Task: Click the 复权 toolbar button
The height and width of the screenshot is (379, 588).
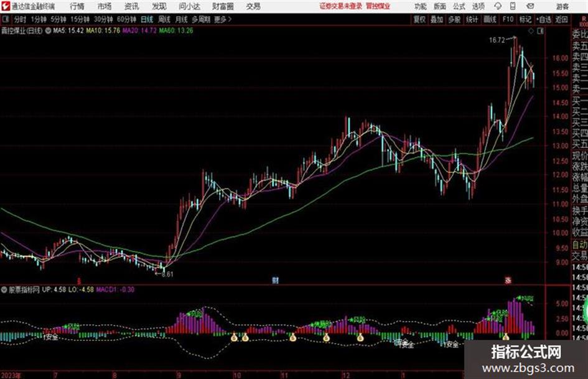Action: pyautogui.click(x=419, y=19)
